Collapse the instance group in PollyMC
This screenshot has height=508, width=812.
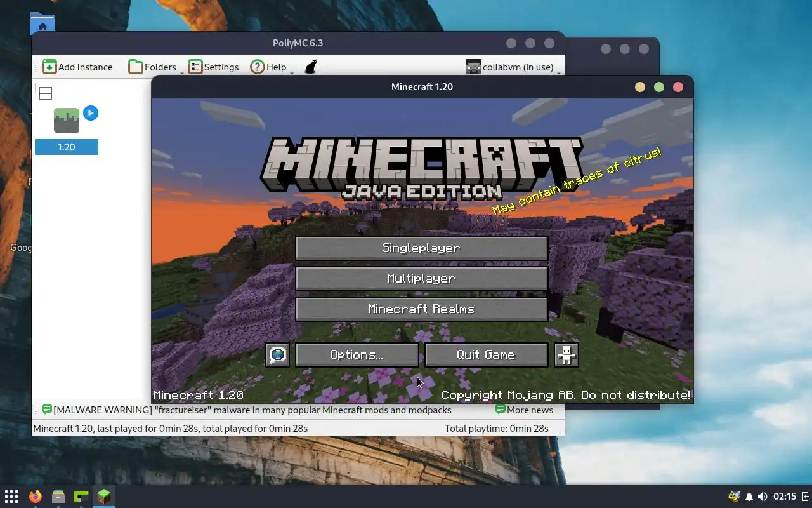pos(46,93)
